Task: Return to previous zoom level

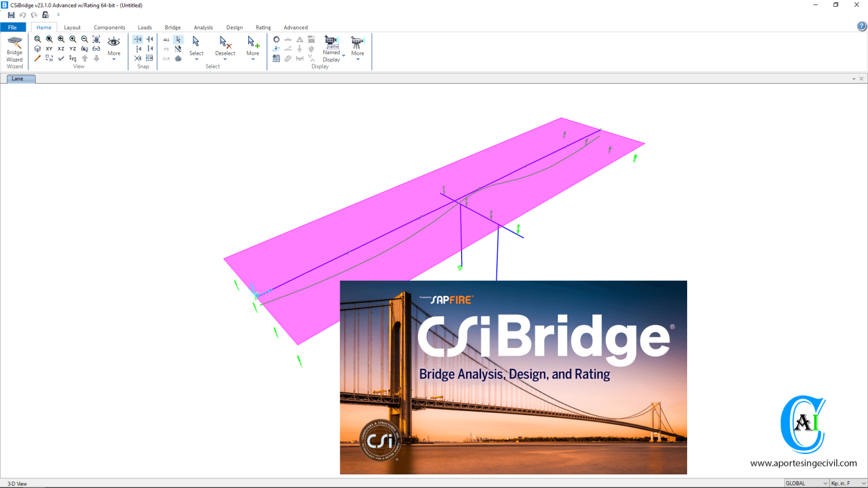Action: (x=61, y=39)
